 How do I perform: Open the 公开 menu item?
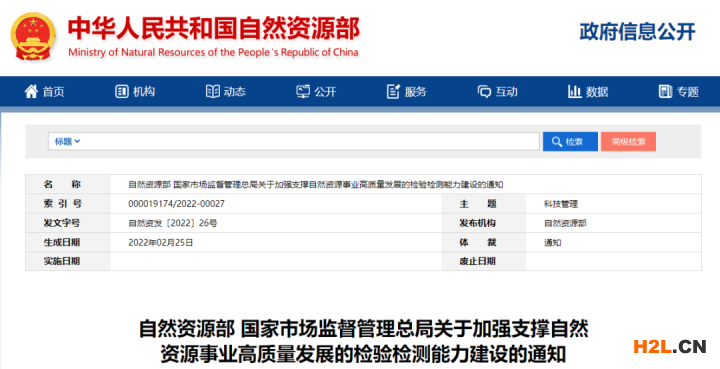pyautogui.click(x=316, y=91)
